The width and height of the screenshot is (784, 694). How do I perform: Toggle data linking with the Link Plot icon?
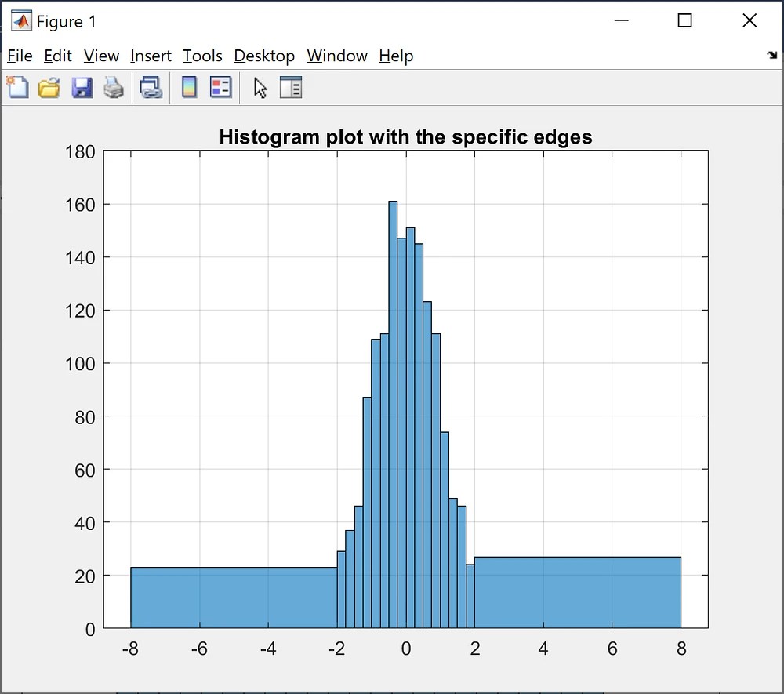(151, 87)
